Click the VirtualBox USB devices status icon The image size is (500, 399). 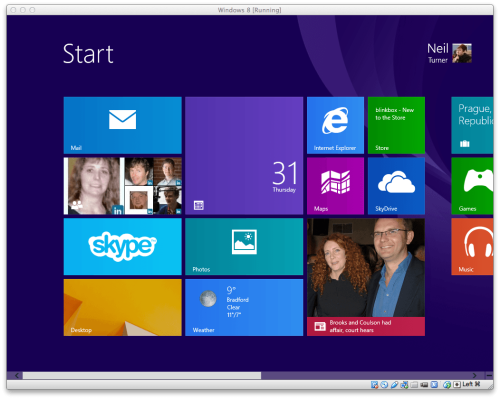(x=395, y=385)
